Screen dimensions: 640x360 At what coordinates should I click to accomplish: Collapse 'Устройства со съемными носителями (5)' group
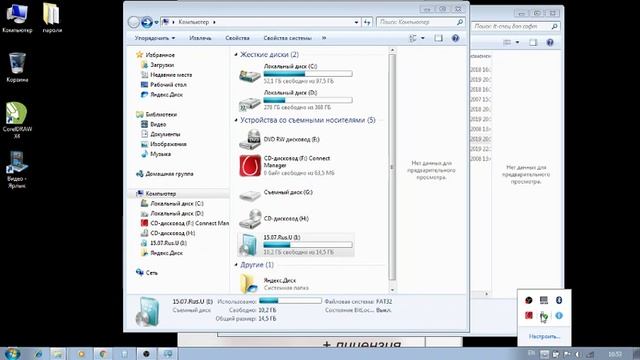pyautogui.click(x=236, y=120)
